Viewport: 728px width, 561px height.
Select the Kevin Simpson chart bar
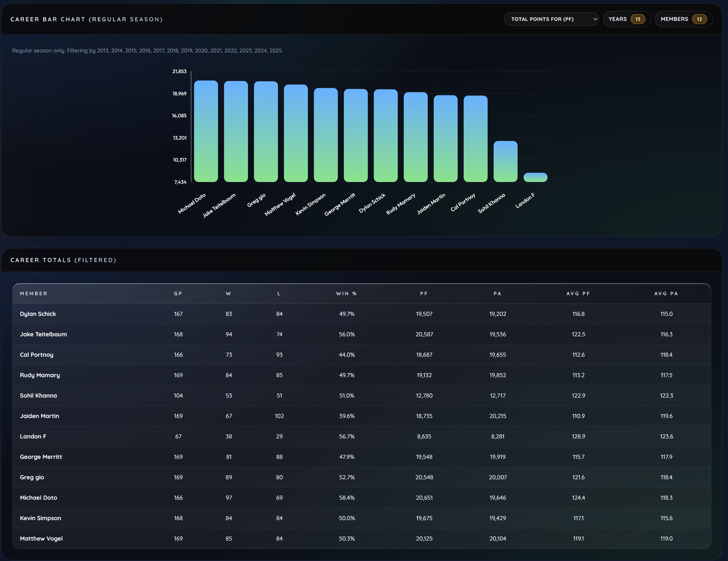click(x=326, y=135)
